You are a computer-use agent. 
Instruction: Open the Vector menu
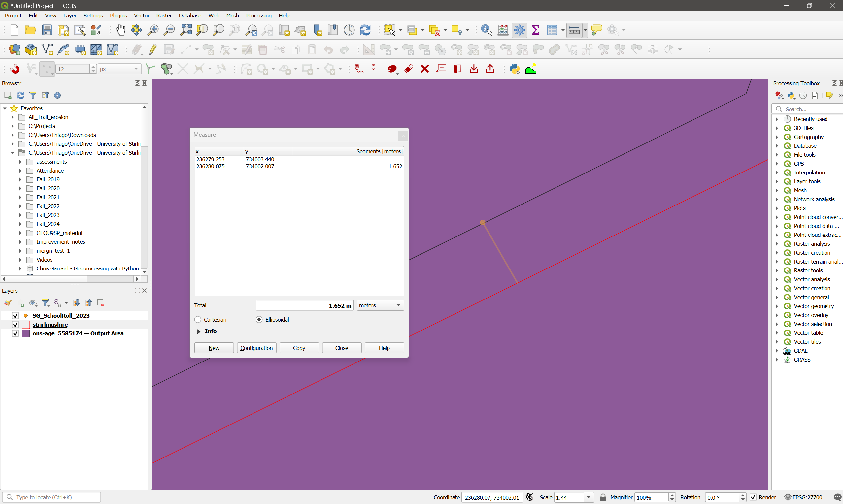(142, 16)
